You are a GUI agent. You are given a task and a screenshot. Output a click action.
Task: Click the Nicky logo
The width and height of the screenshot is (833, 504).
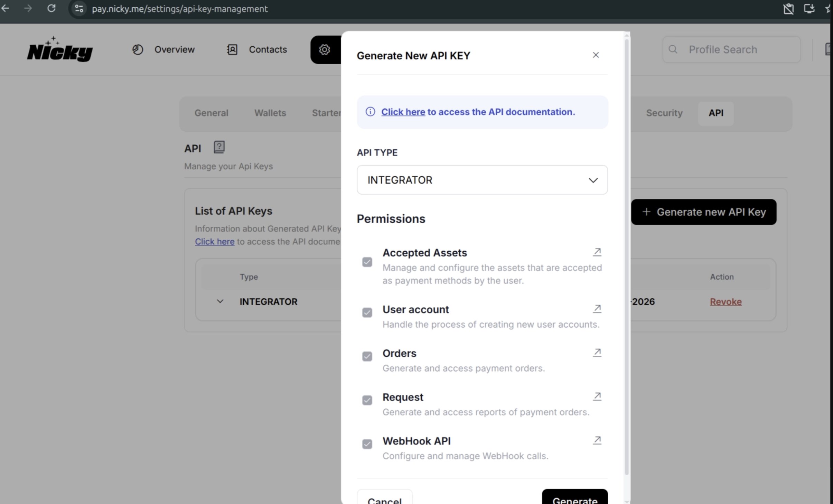tap(60, 49)
